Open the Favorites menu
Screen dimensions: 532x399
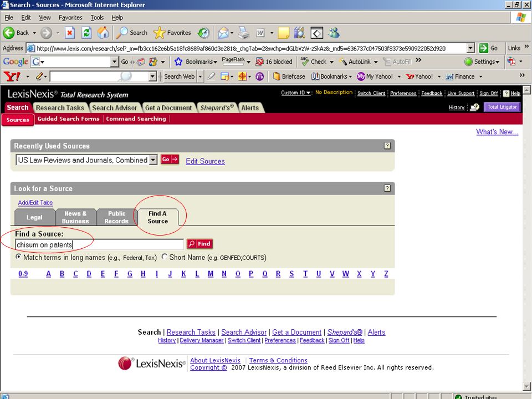point(70,18)
